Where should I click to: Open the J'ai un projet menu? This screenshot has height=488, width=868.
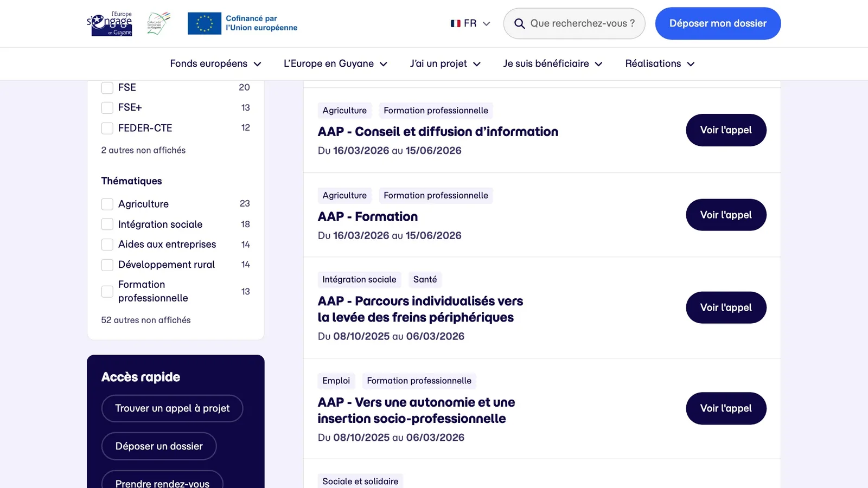445,63
